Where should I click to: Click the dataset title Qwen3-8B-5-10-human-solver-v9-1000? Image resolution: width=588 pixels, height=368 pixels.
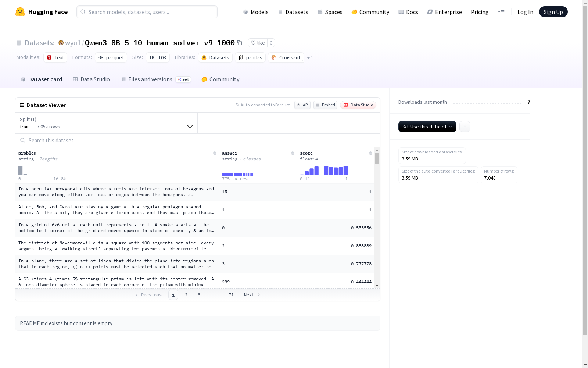[160, 43]
